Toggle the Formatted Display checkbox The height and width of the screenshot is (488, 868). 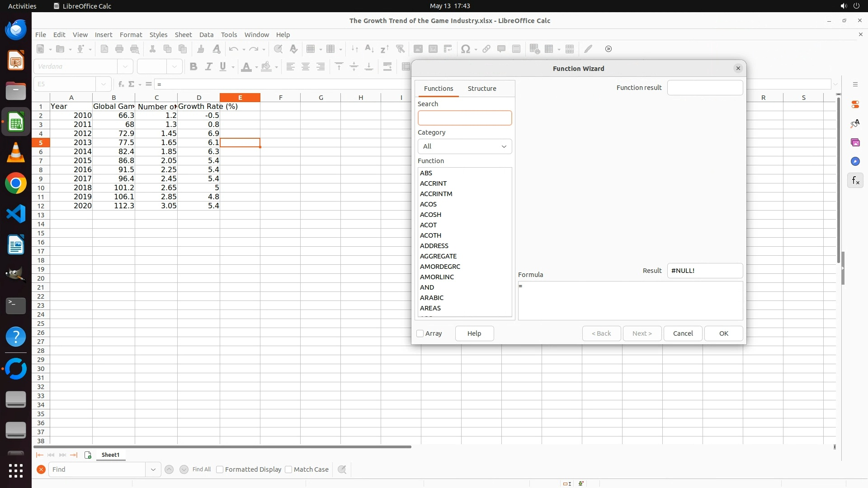tap(220, 469)
